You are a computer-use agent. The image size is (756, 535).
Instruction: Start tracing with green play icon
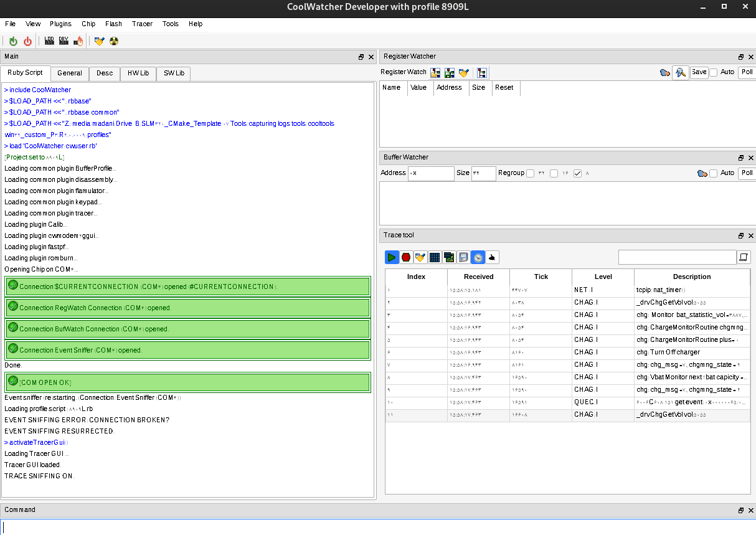point(392,257)
